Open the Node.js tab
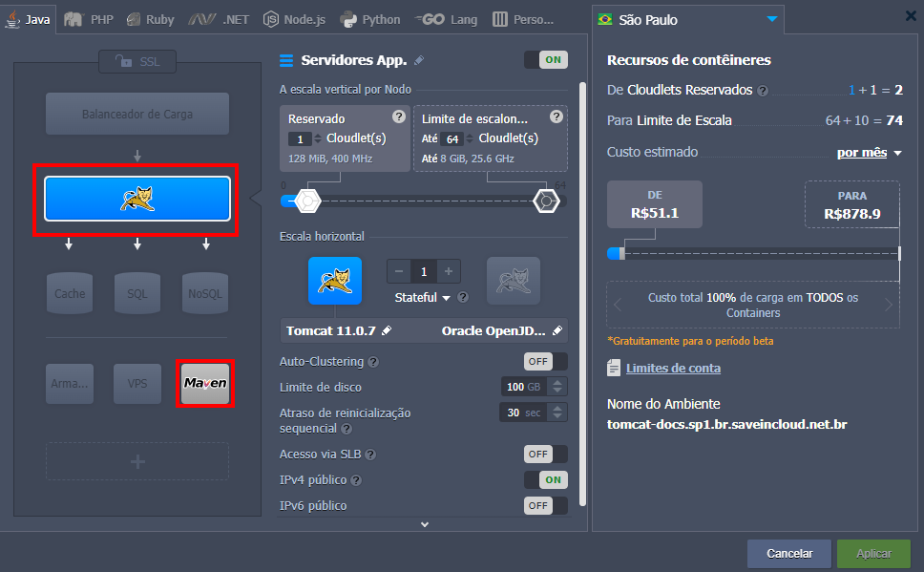This screenshot has width=924, height=572. [x=294, y=19]
